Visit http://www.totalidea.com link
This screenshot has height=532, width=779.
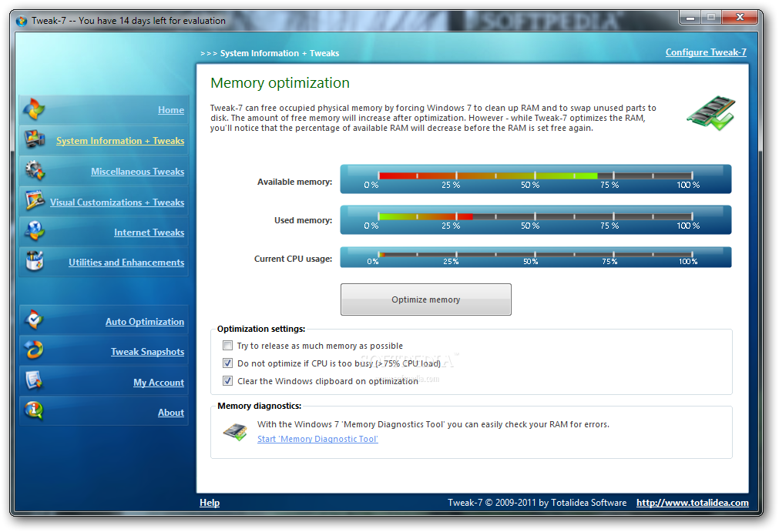click(693, 503)
